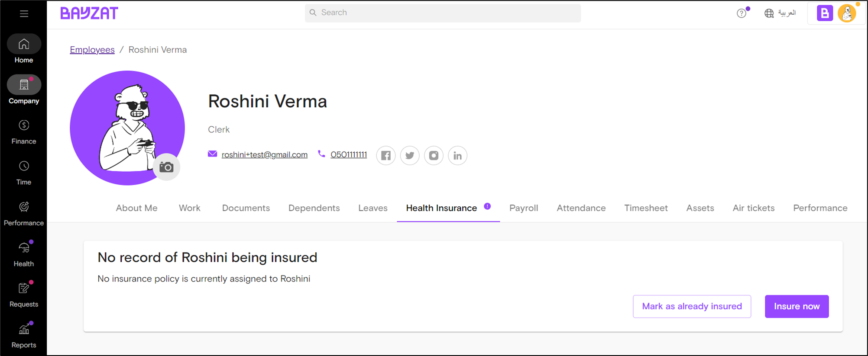Focus the Search input field

pos(443,13)
